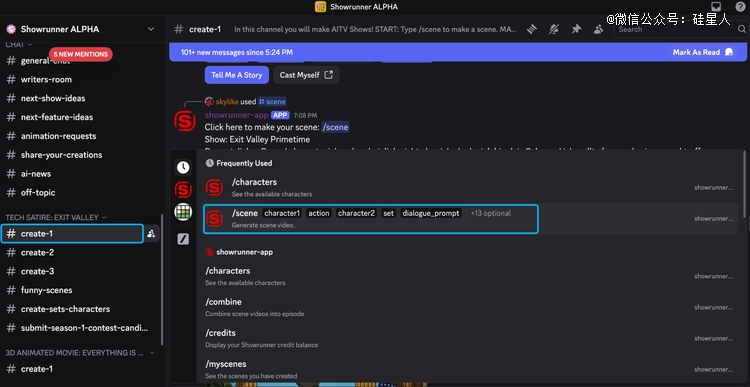The image size is (750, 387).
Task: Collapse the 3D ANIMATED MOVIE category
Action: coord(80,353)
